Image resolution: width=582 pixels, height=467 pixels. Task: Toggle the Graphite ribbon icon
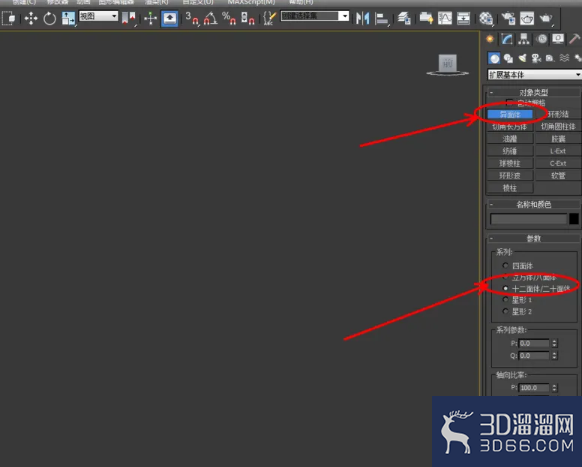coord(426,18)
